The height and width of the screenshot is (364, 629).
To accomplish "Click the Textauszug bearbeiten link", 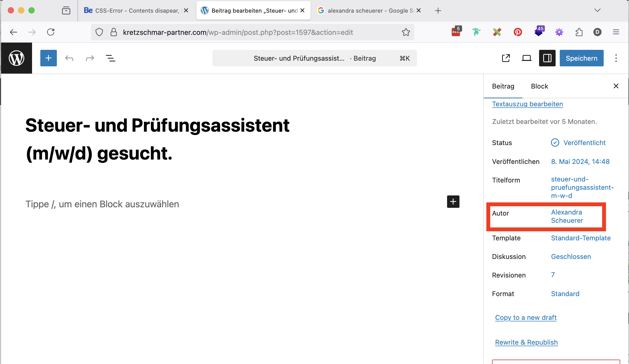I will pos(527,104).
